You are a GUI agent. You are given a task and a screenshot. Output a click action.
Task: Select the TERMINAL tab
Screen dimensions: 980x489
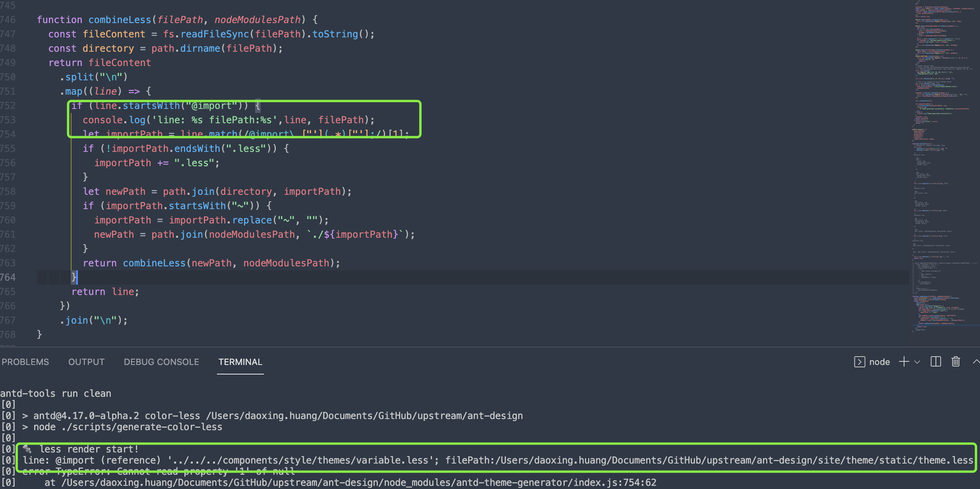[x=240, y=362]
